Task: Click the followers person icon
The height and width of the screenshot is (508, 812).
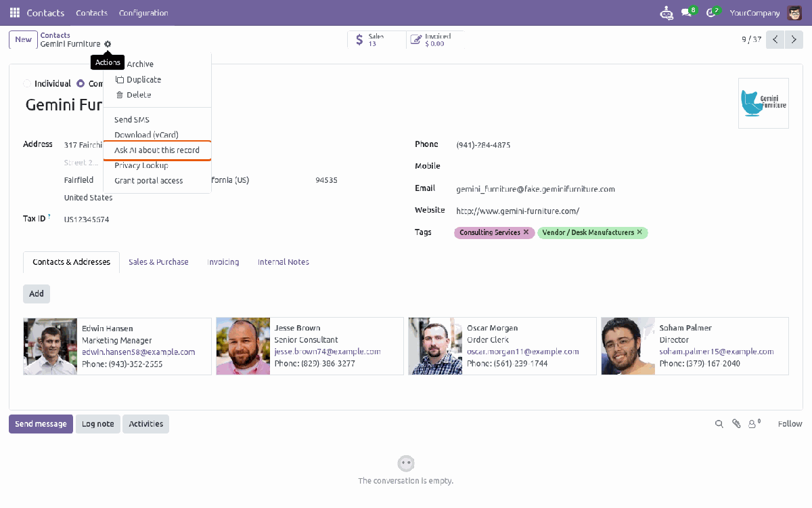Action: pyautogui.click(x=754, y=424)
